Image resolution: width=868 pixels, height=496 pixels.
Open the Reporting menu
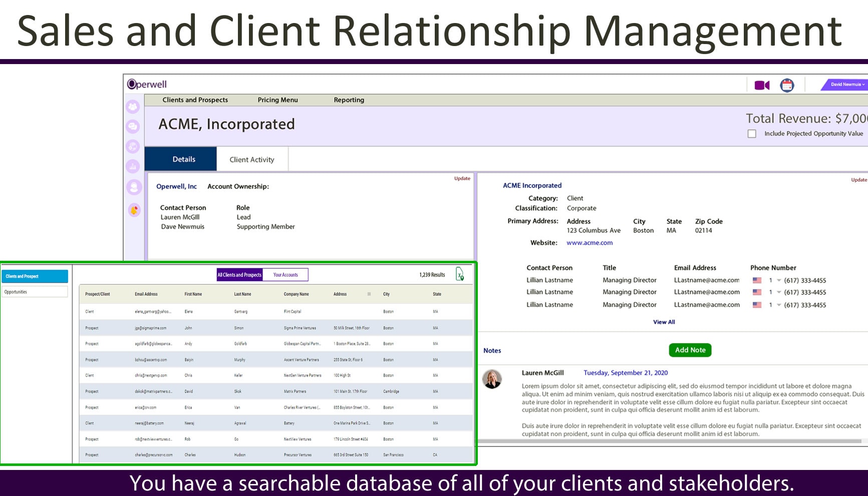point(349,100)
